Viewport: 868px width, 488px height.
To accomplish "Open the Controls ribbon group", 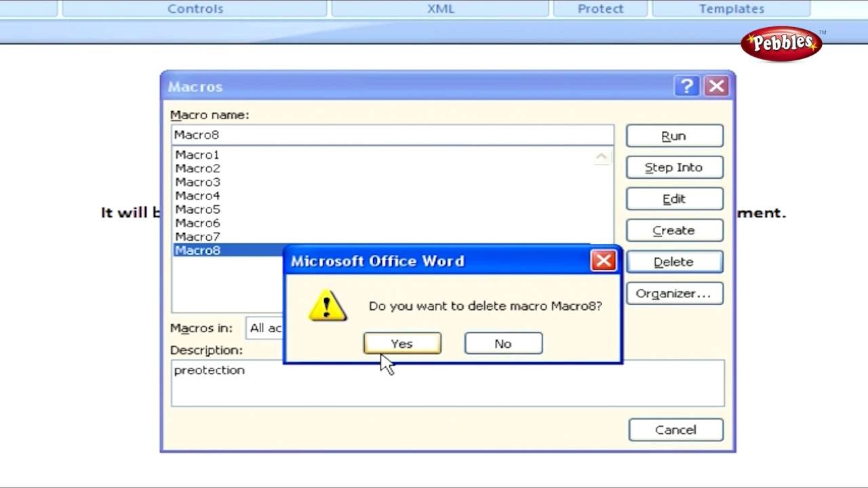I will tap(195, 9).
